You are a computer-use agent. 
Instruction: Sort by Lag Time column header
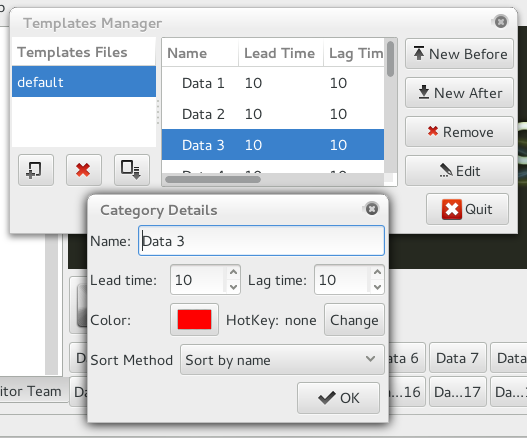(x=354, y=53)
